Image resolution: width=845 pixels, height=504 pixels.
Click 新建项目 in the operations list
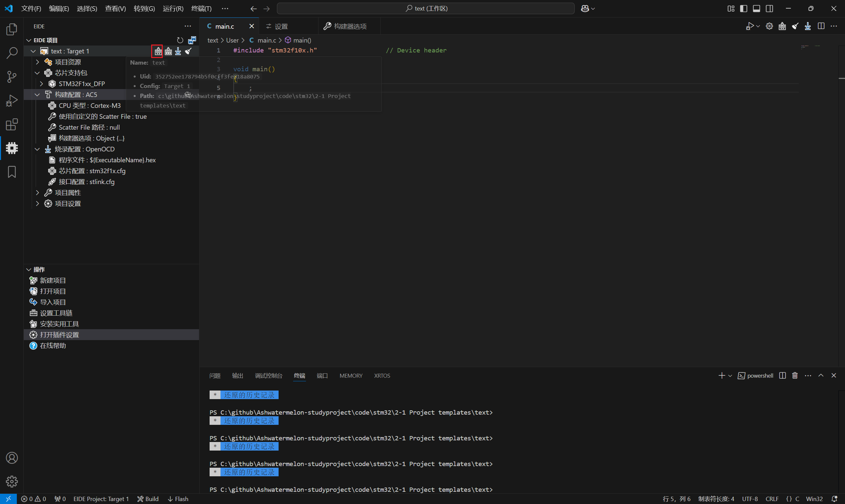pyautogui.click(x=53, y=280)
